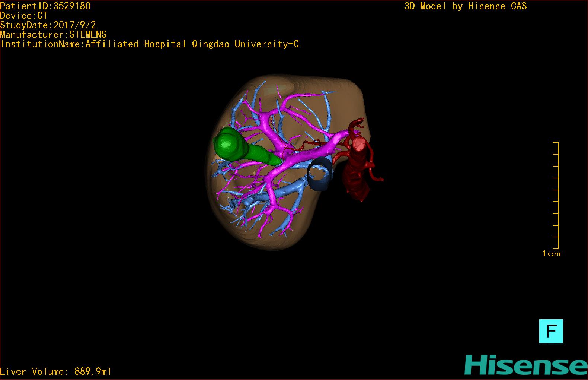Click the 'PatientID:3529180' text
This screenshot has width=588, height=380.
click(x=45, y=6)
